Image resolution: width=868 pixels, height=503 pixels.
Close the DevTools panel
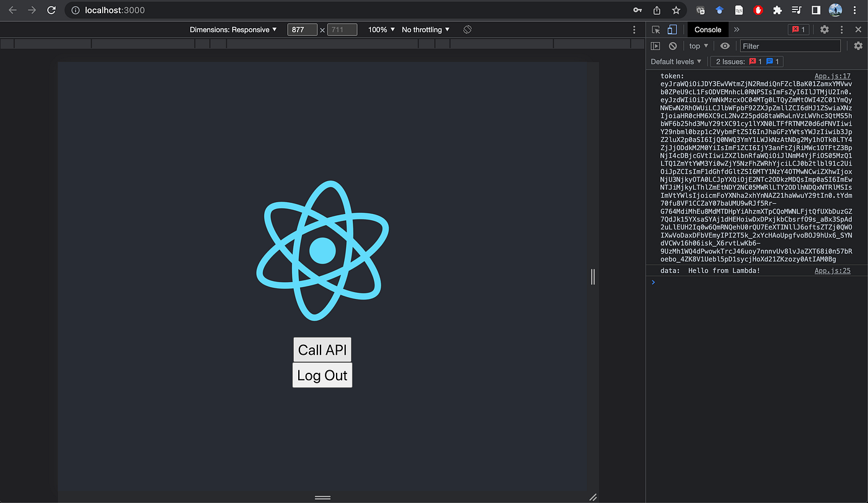(x=858, y=30)
